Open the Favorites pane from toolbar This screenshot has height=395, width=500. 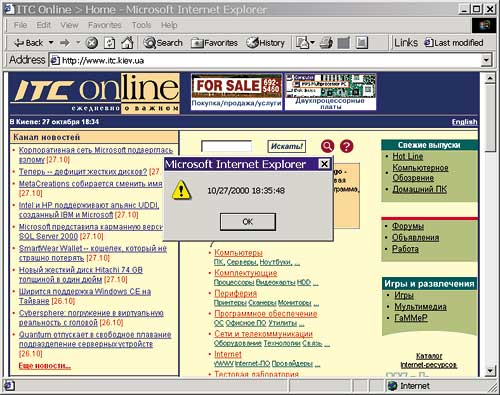(214, 43)
